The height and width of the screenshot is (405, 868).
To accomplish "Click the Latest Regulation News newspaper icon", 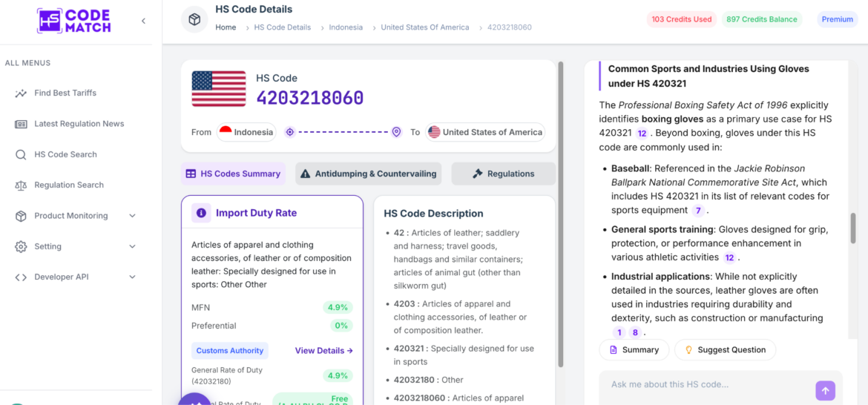I will pos(21,124).
